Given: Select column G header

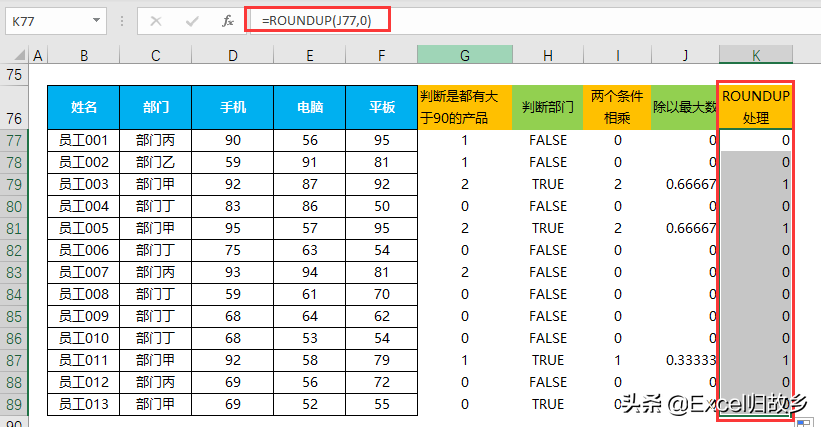Looking at the screenshot, I should coord(464,55).
